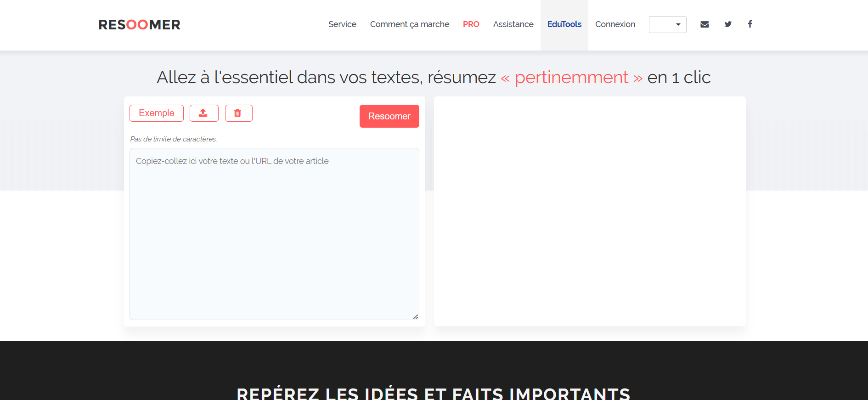The width and height of the screenshot is (868, 400).
Task: Expand the language dropdown in the header
Action: 667,24
